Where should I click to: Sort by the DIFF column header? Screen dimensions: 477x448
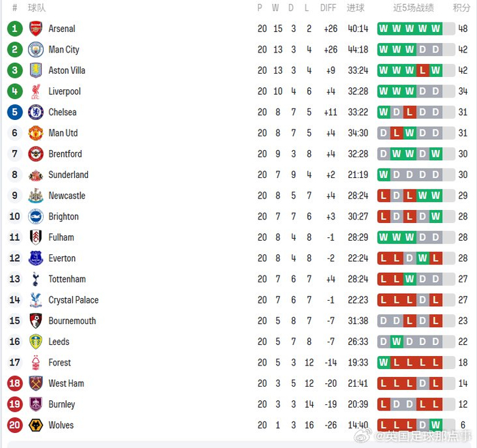[x=328, y=8]
